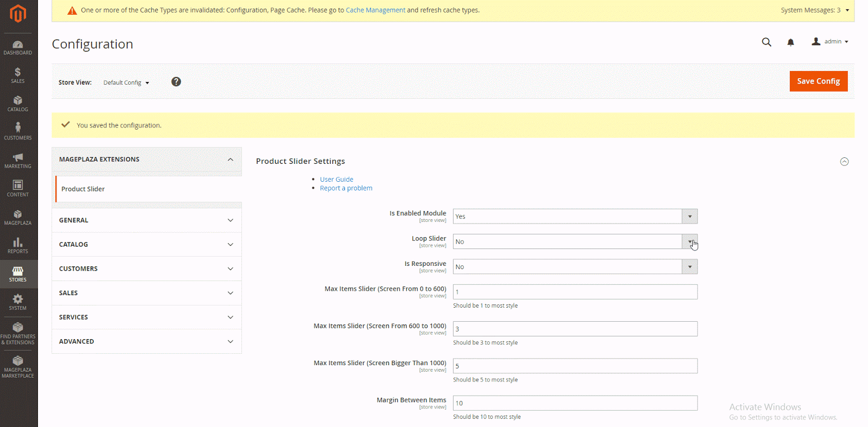Open the Sales menu icon
This screenshot has height=427, width=868.
pyautogui.click(x=18, y=75)
